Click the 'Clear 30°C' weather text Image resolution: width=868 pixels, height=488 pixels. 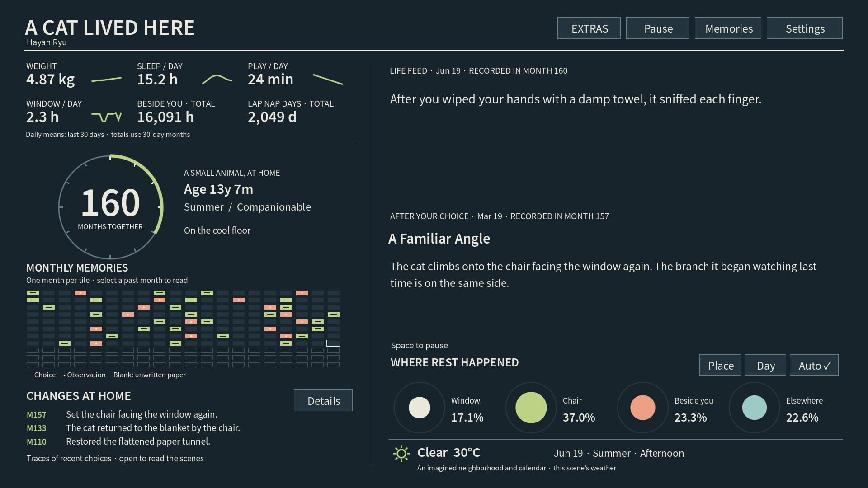pyautogui.click(x=448, y=452)
